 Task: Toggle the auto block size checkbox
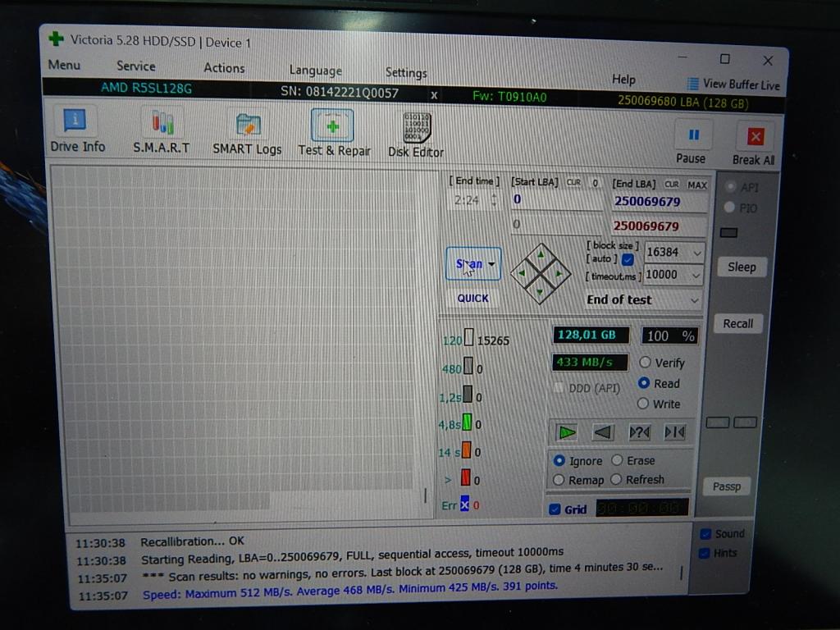tap(628, 259)
